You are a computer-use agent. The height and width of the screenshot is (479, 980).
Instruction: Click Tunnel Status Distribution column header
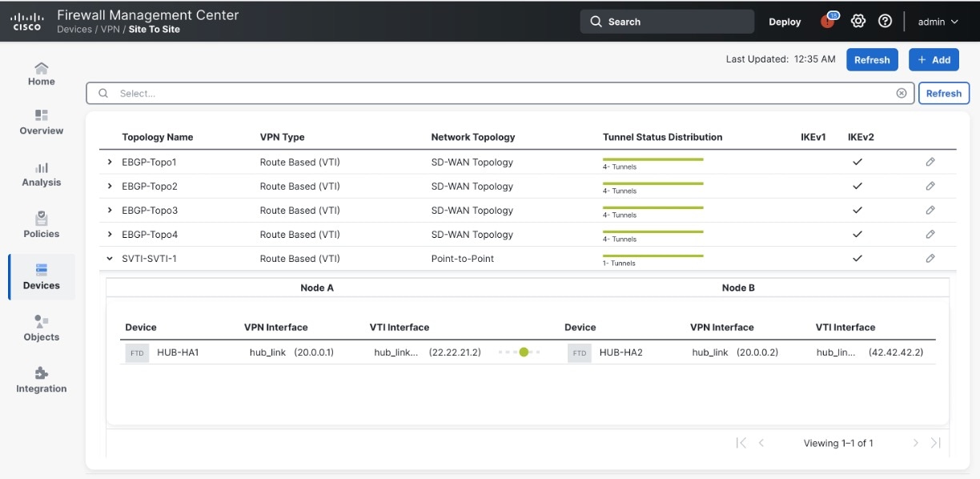(x=662, y=137)
